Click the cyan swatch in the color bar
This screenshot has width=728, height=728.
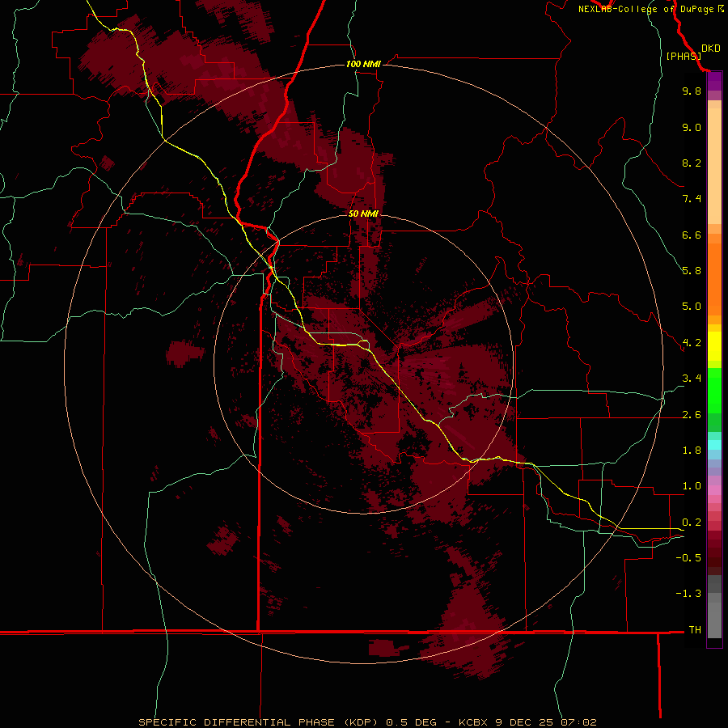coord(714,445)
